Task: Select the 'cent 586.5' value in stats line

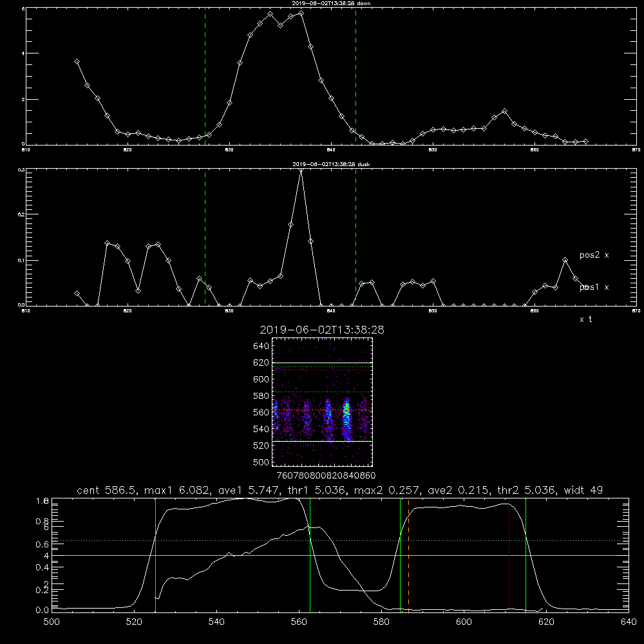Action: pyautogui.click(x=107, y=490)
